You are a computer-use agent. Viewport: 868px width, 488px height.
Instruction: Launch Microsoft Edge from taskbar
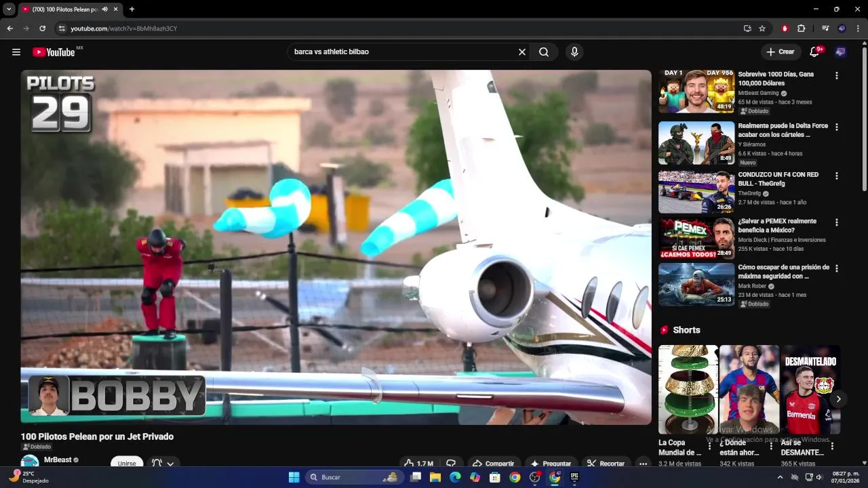[x=455, y=477]
